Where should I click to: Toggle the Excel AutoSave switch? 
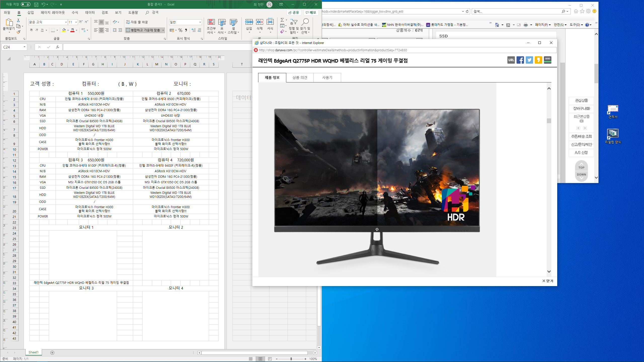click(x=25, y=4)
